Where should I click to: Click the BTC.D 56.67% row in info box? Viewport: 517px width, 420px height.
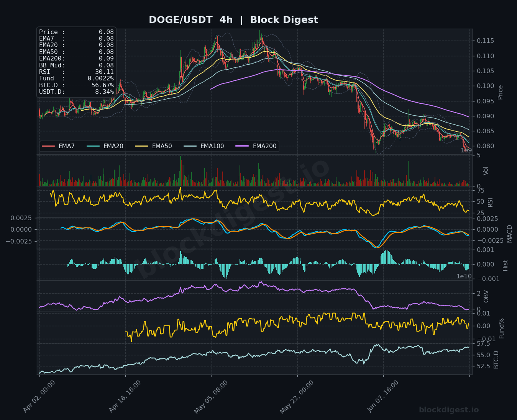pos(76,85)
